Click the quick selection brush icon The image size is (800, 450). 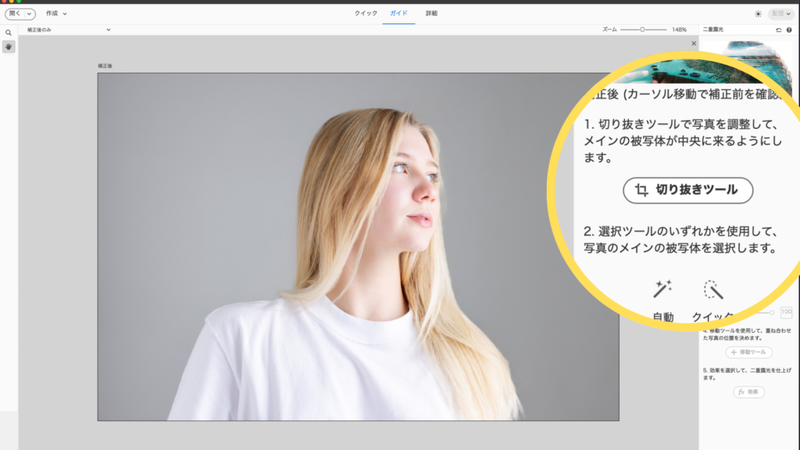[713, 289]
